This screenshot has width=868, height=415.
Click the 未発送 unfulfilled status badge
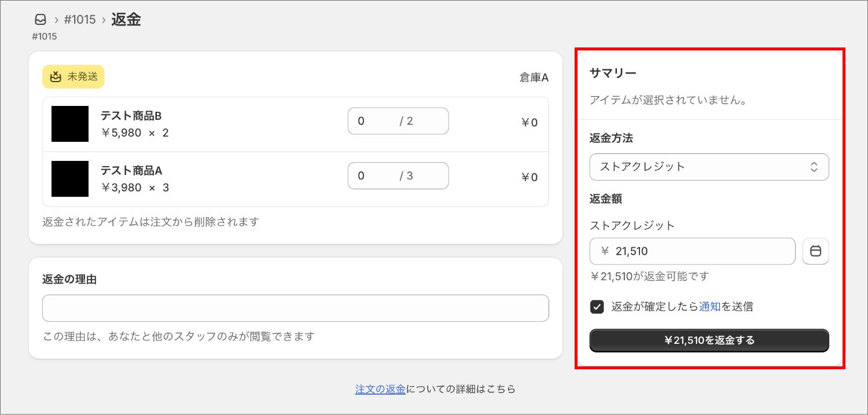click(73, 76)
